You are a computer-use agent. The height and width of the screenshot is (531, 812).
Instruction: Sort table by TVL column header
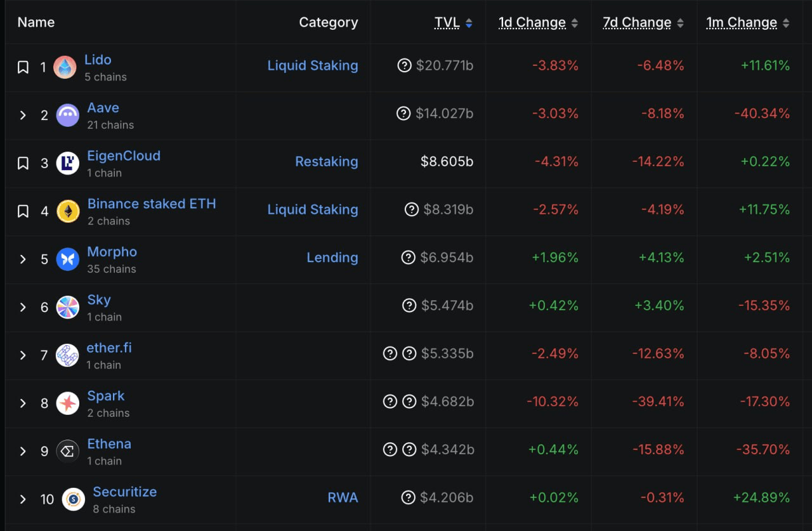pyautogui.click(x=447, y=23)
